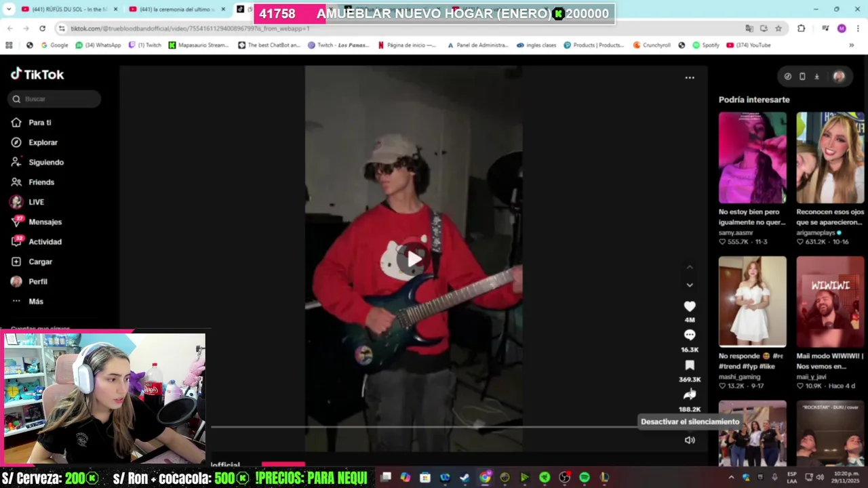Image resolution: width=868 pixels, height=488 pixels.
Task: Open the three-dot video options menu
Action: tap(690, 77)
